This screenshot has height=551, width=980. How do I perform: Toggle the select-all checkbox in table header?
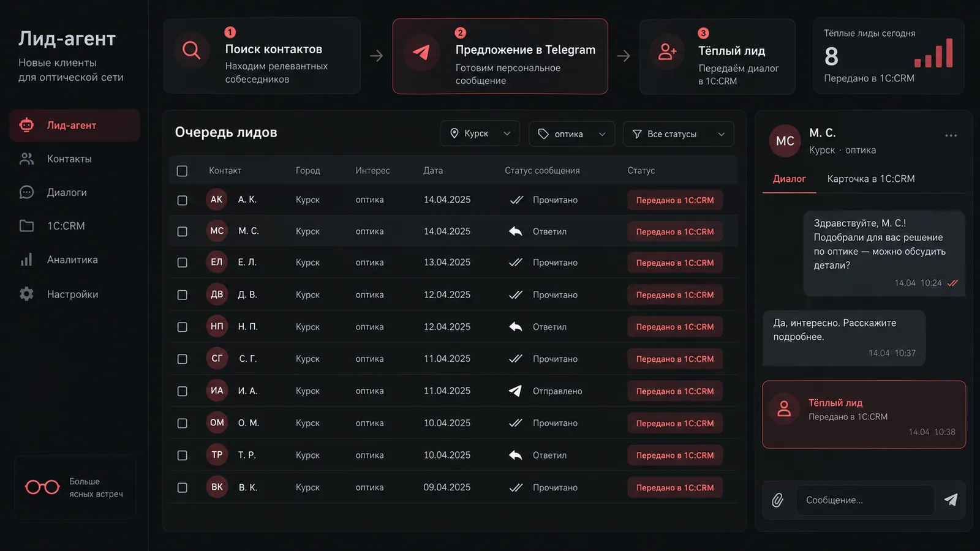click(x=182, y=171)
